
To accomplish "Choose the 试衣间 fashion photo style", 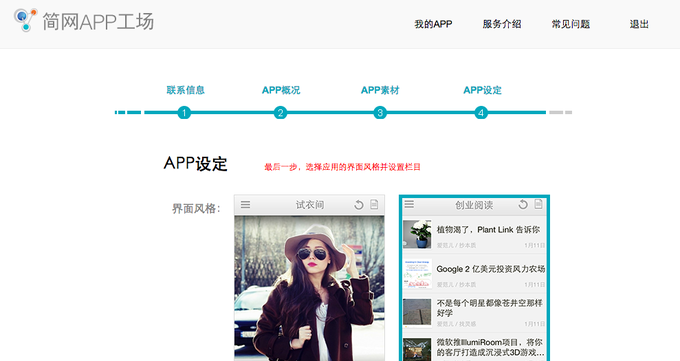I will coord(309,278).
